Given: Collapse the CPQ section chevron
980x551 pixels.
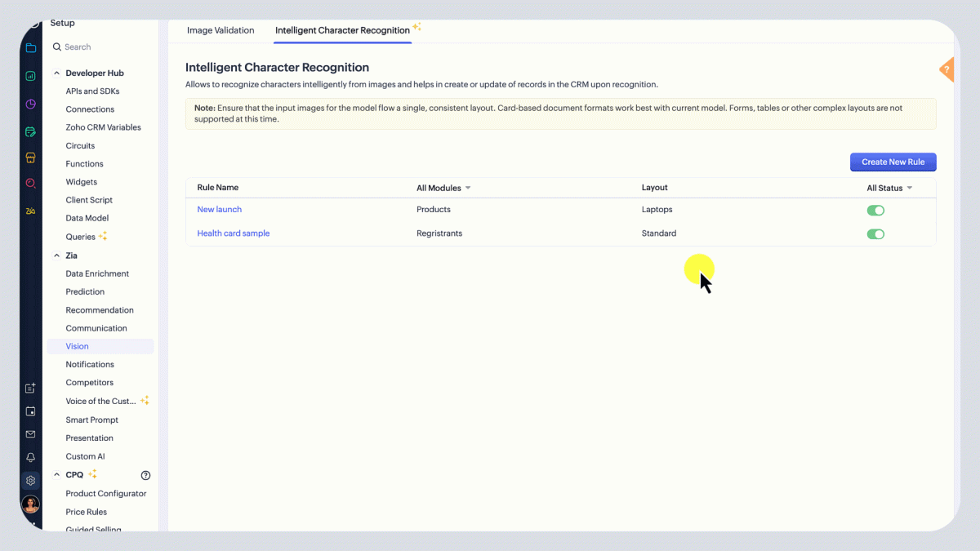Looking at the screenshot, I should pyautogui.click(x=57, y=475).
